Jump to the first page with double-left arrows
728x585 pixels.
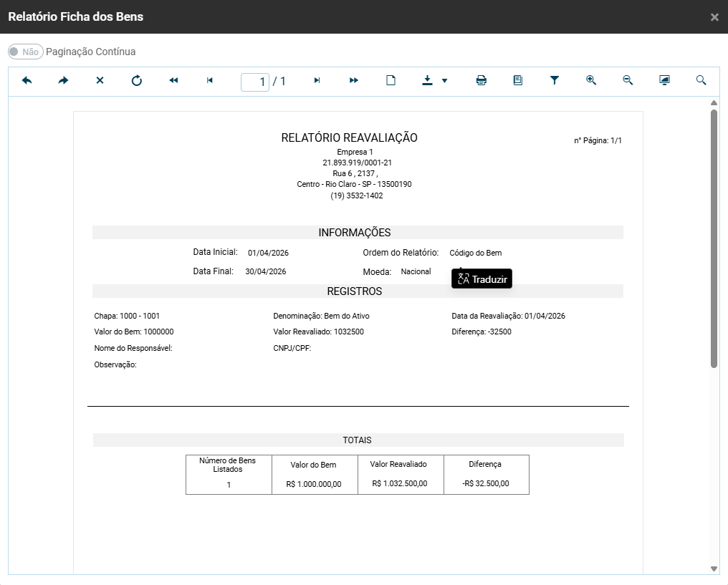(173, 81)
